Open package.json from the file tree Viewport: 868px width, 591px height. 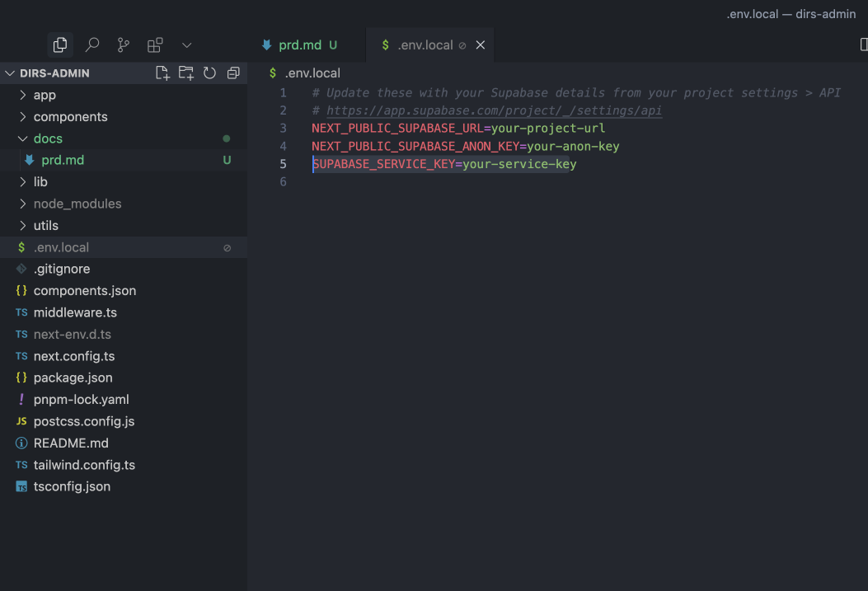point(73,378)
